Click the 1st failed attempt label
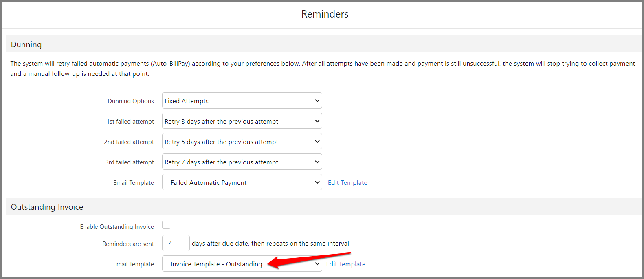Image resolution: width=644 pixels, height=279 pixels. tap(130, 122)
